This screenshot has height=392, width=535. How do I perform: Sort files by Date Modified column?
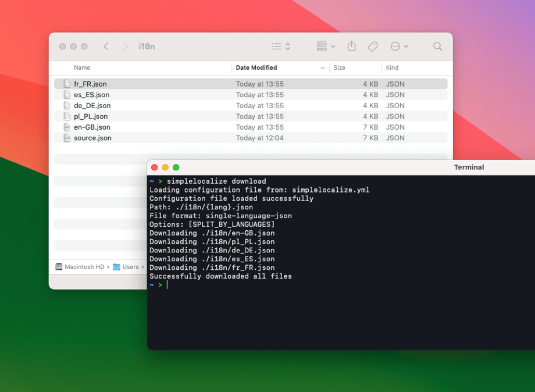256,67
